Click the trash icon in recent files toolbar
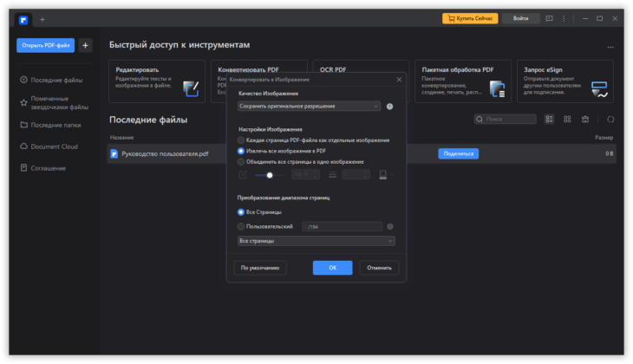This screenshot has height=364, width=633. 585,119
